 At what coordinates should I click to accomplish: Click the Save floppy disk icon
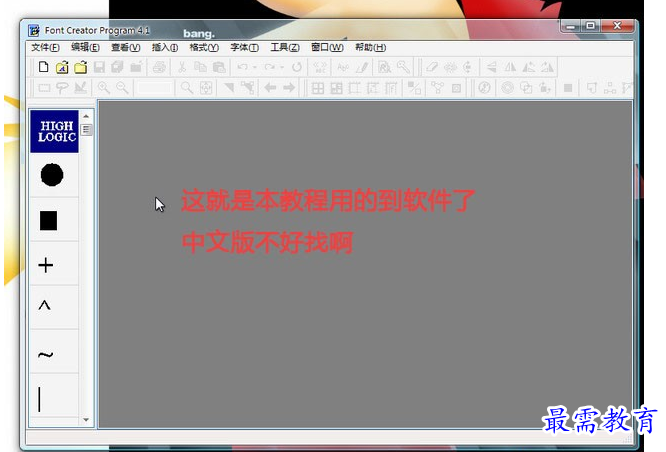(99, 67)
